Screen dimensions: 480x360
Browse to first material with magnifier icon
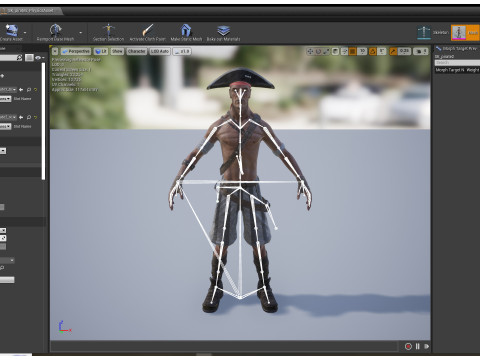click(x=29, y=90)
